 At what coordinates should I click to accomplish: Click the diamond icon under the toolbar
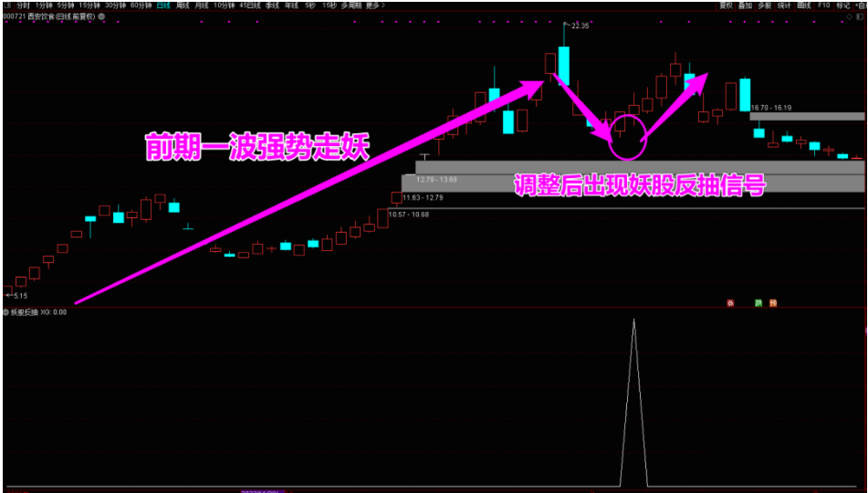[x=850, y=17]
